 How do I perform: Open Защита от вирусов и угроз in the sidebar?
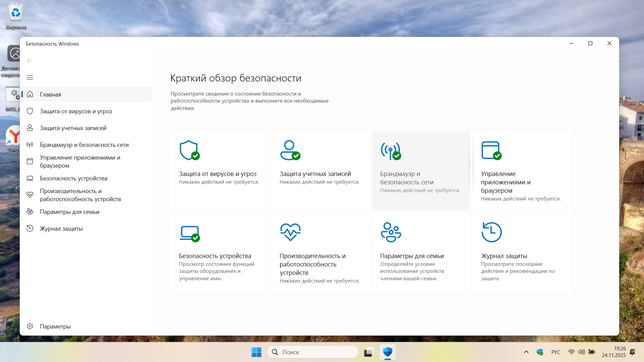[76, 111]
